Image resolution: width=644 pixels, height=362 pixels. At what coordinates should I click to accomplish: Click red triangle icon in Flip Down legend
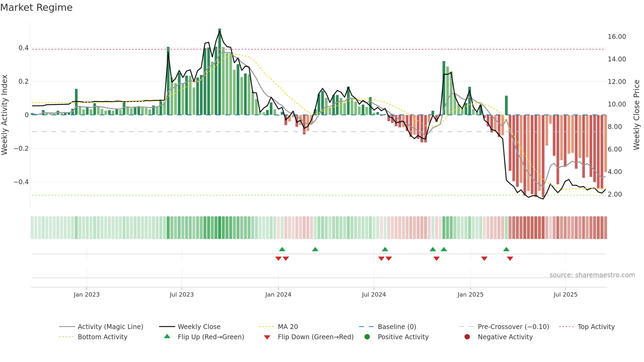[x=267, y=337]
